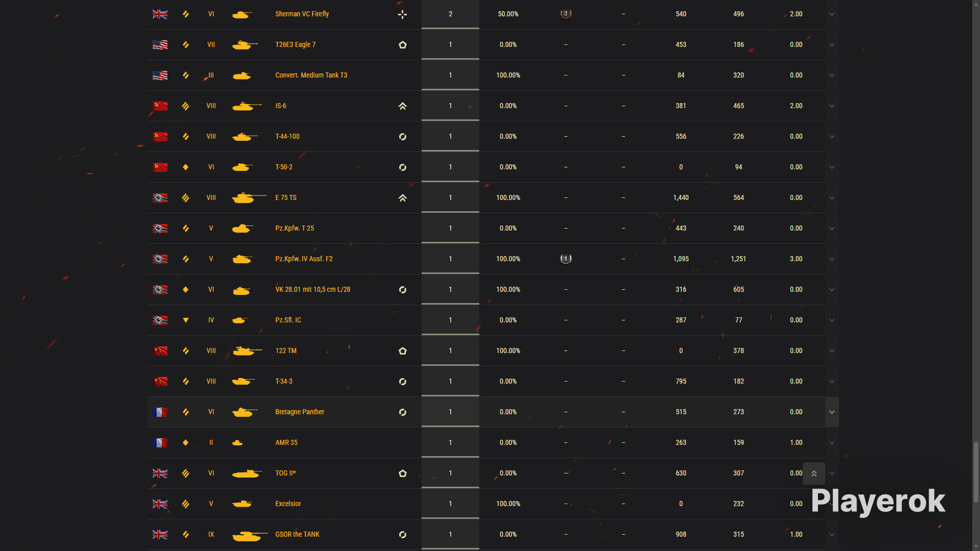
Task: Open the Convert. Medium Tank T3 link
Action: click(311, 75)
